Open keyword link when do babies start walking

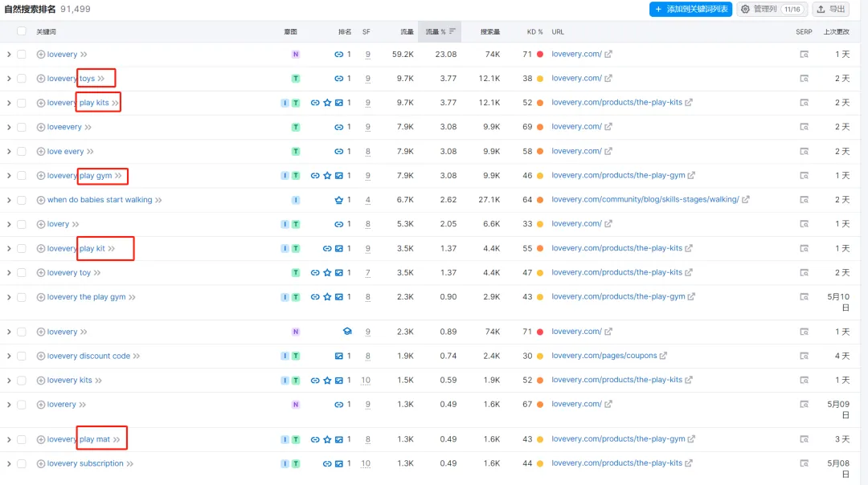100,200
